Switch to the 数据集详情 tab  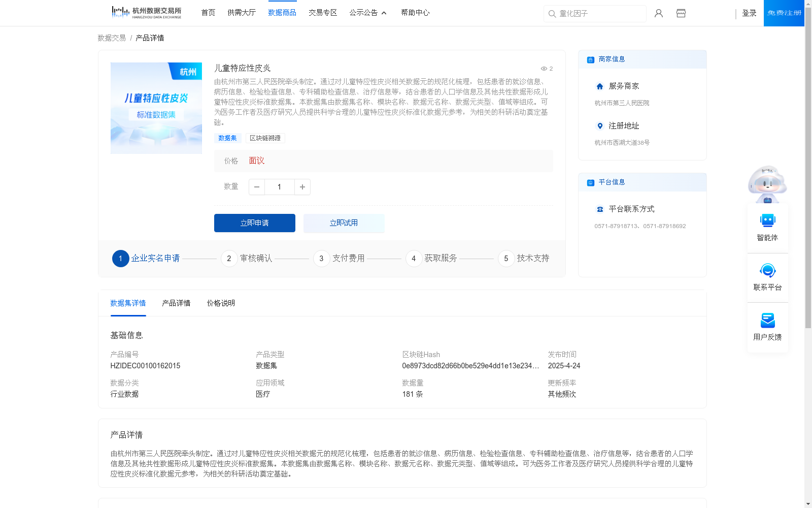(128, 303)
